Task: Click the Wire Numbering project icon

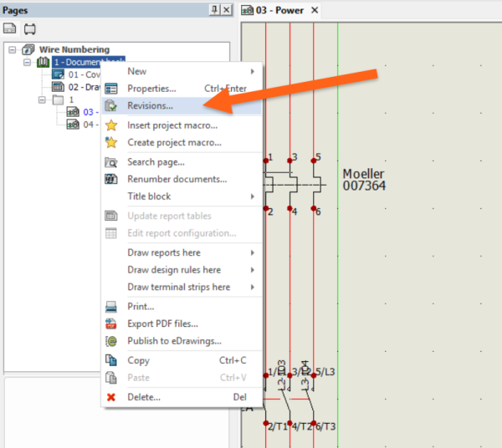Action: (28, 49)
